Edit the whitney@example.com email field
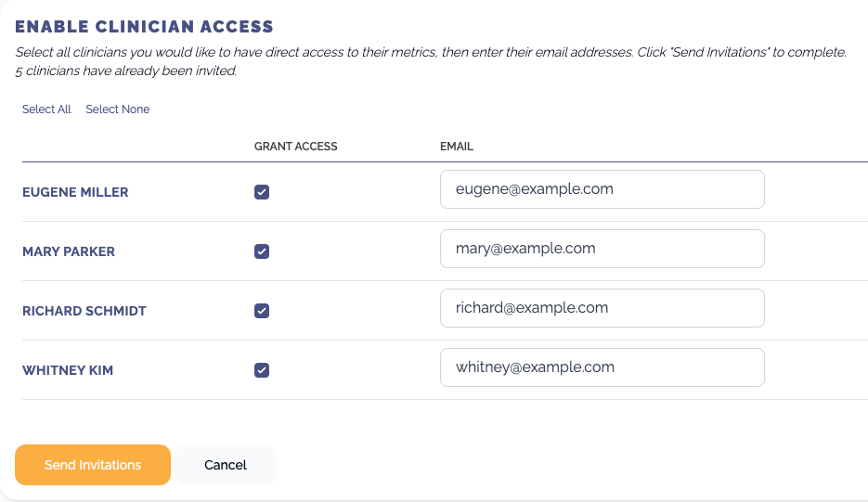The image size is (868, 502). tap(602, 367)
